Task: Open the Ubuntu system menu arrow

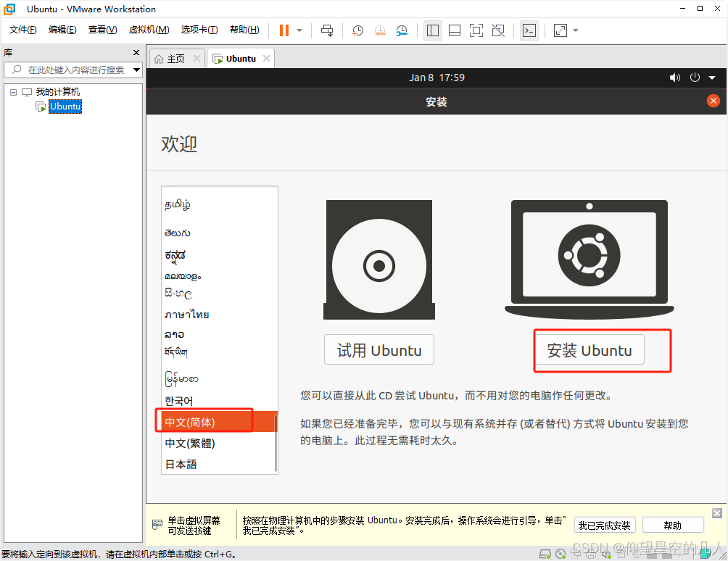Action: click(x=712, y=78)
